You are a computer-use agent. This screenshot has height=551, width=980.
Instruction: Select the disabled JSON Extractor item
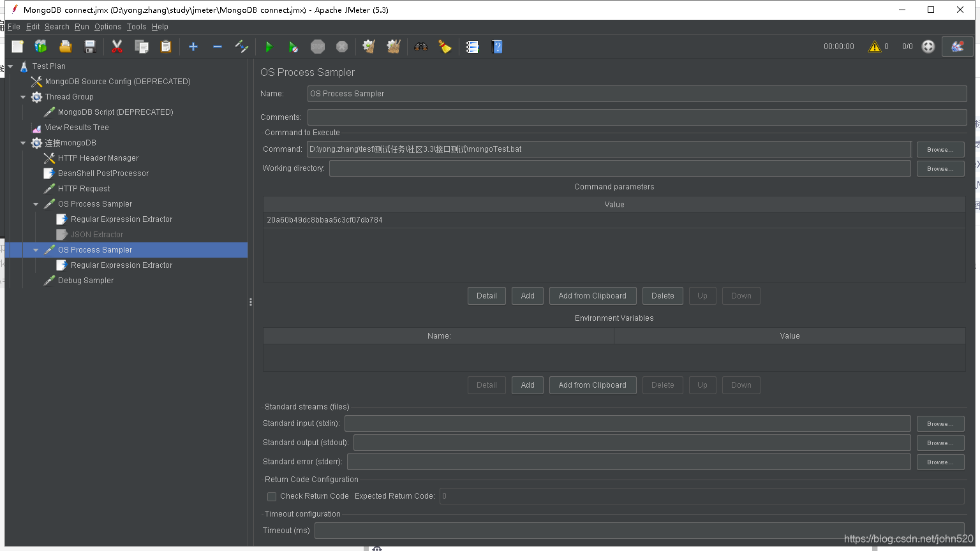pyautogui.click(x=96, y=235)
